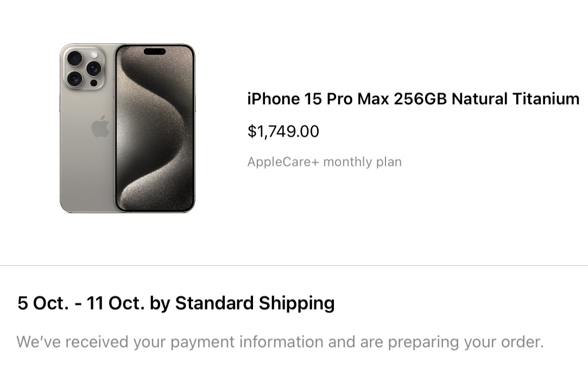Click the bottom-left camera lens on the iPhone
The width and height of the screenshot is (588, 365).
[75, 79]
